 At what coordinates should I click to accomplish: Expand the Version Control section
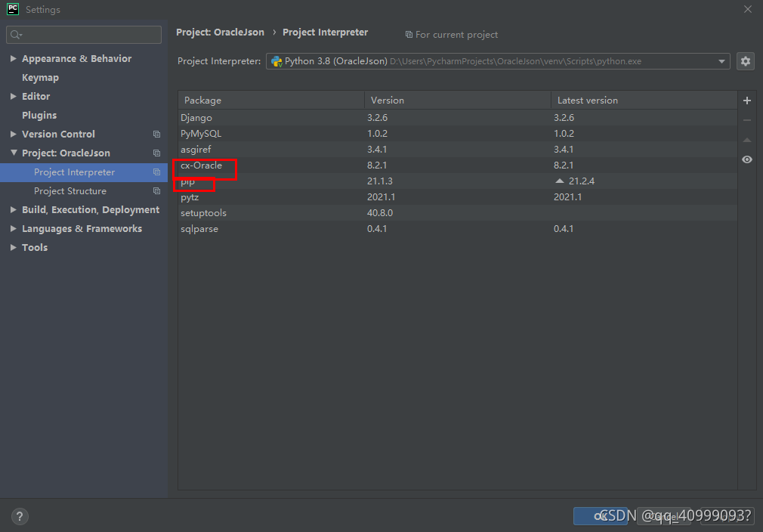tap(13, 134)
